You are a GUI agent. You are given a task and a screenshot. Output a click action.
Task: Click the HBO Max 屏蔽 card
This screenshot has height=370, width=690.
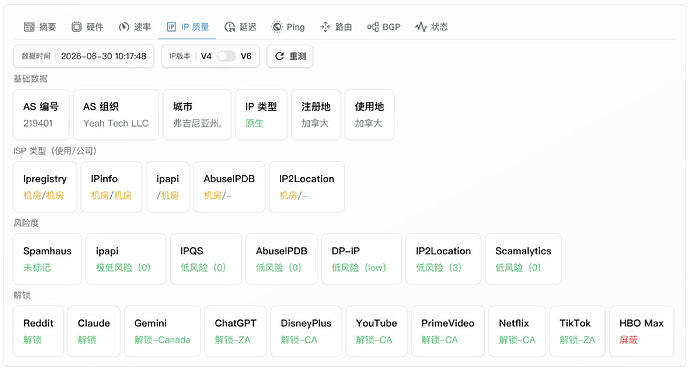(642, 331)
